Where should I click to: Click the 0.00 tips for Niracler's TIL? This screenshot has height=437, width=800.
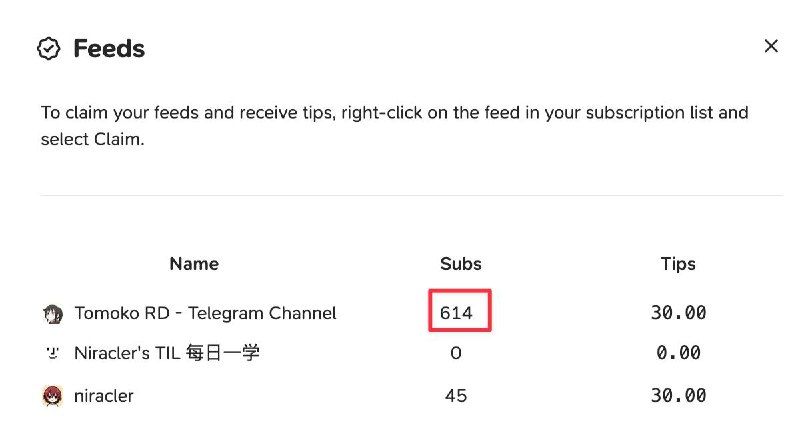(x=678, y=353)
